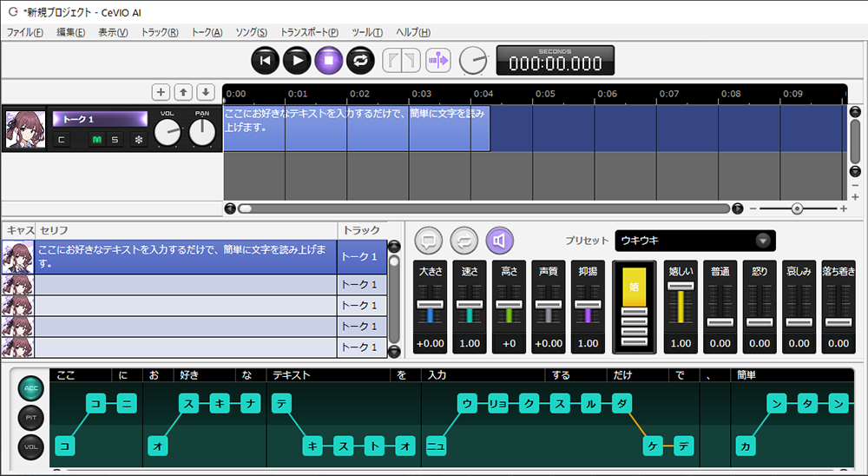Open the ソング menu

pyautogui.click(x=252, y=32)
